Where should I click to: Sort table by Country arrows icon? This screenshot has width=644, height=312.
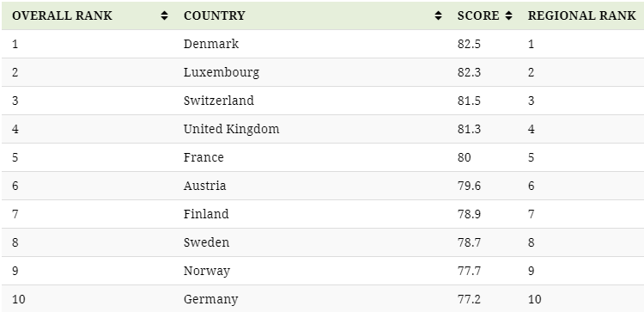tap(438, 15)
